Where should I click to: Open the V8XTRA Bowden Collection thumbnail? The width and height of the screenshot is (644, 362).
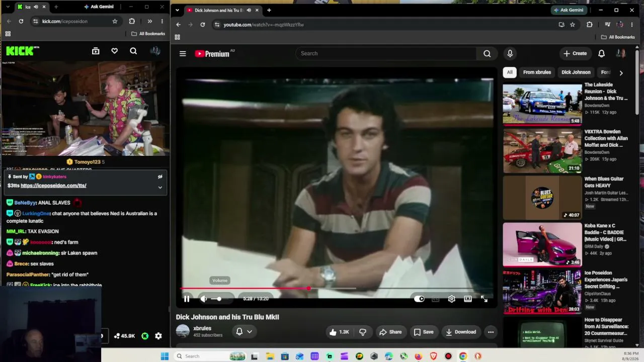(x=542, y=151)
